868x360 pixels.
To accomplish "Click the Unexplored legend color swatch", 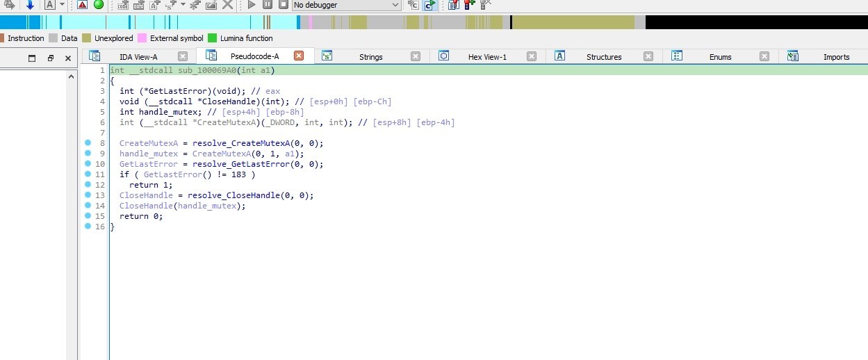I will (x=86, y=38).
